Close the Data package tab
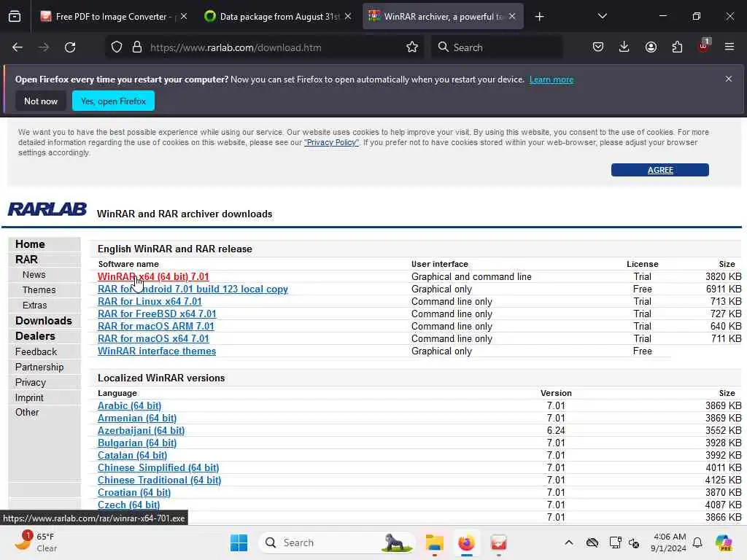747x560 pixels. point(348,16)
